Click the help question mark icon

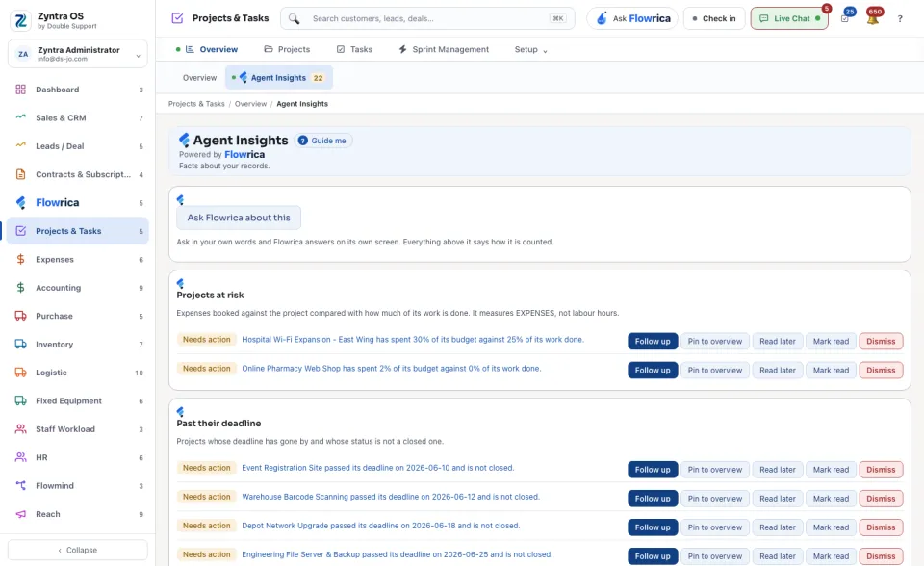900,19
